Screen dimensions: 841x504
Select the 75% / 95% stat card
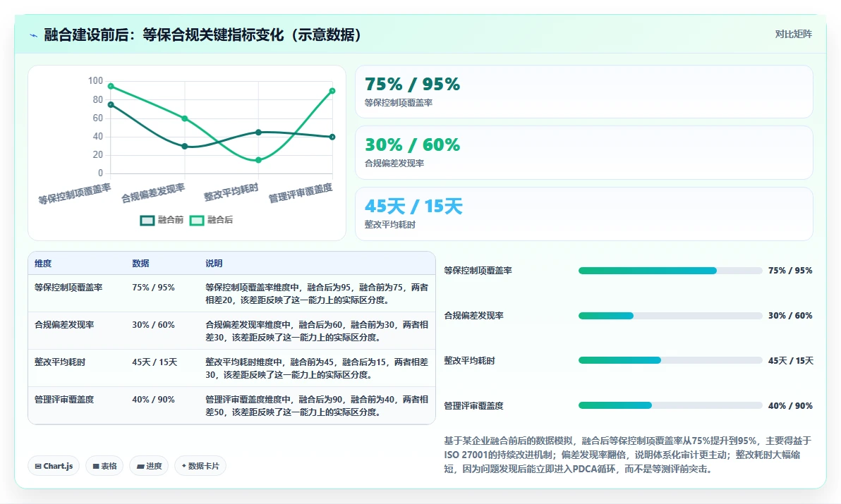coord(584,92)
